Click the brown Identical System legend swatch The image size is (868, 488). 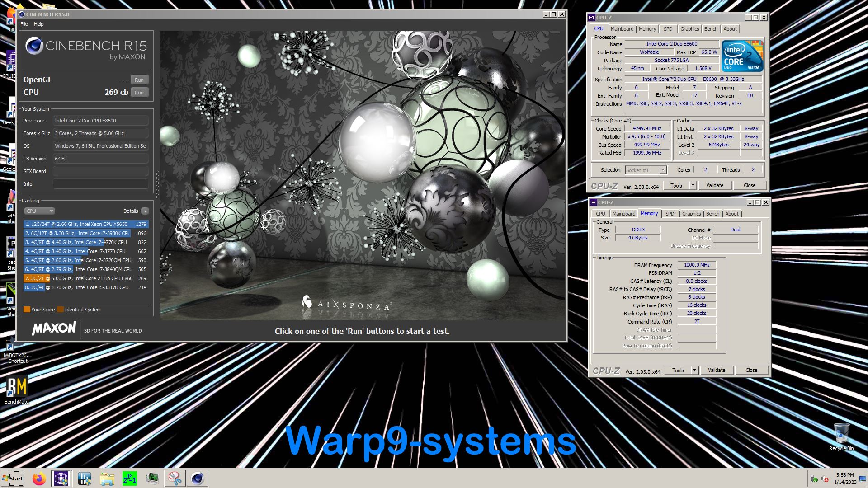(60, 310)
